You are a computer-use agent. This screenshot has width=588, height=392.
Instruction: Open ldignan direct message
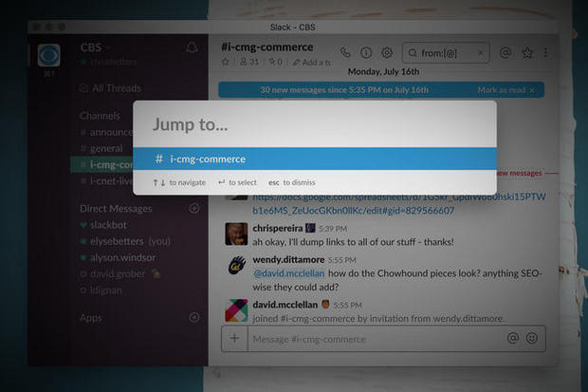pos(101,290)
